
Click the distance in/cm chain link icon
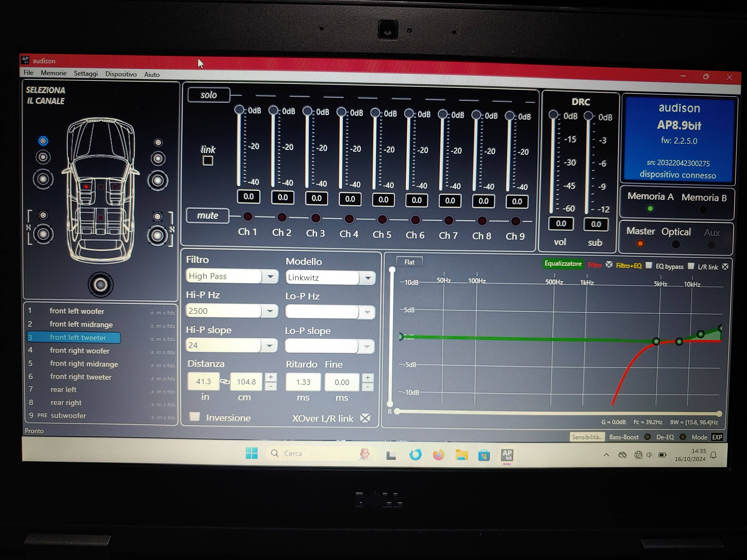[225, 381]
